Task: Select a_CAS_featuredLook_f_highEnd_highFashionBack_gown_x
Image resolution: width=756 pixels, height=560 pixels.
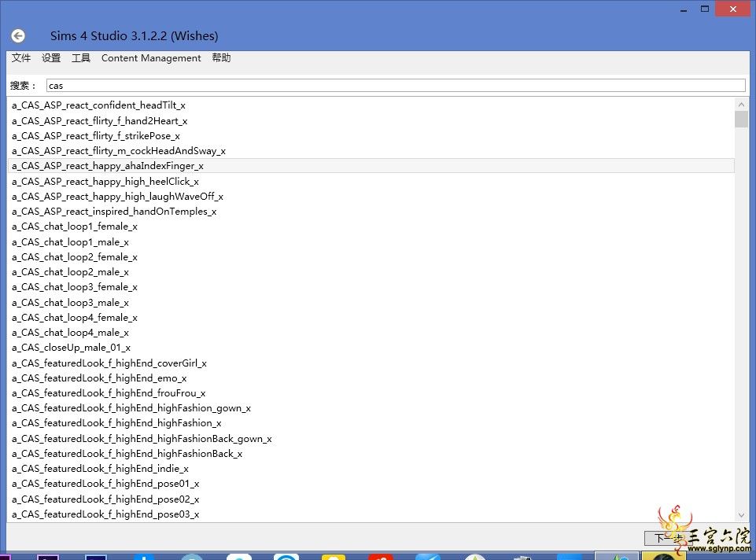Action: click(x=371, y=439)
